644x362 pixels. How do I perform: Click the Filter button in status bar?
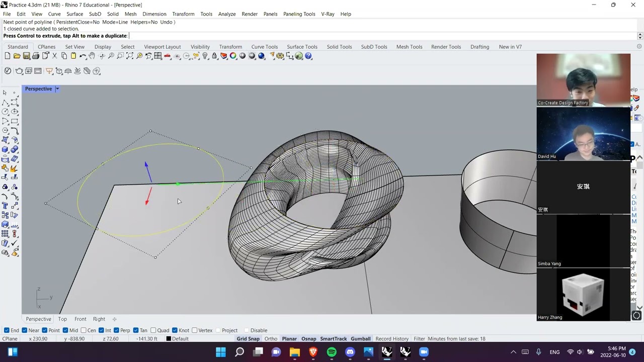point(419,339)
